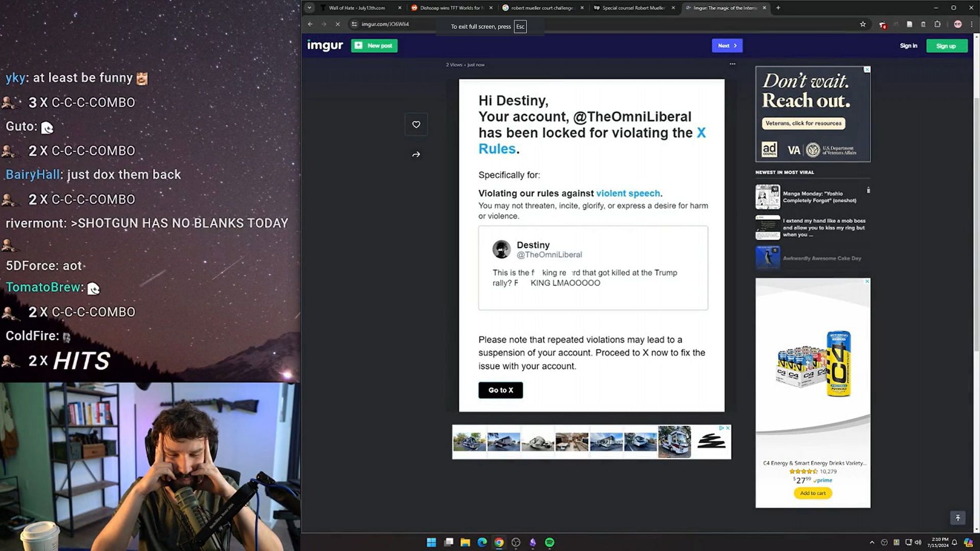Click Add to cart in C4 ad
The height and width of the screenshot is (551, 980).
pyautogui.click(x=813, y=493)
